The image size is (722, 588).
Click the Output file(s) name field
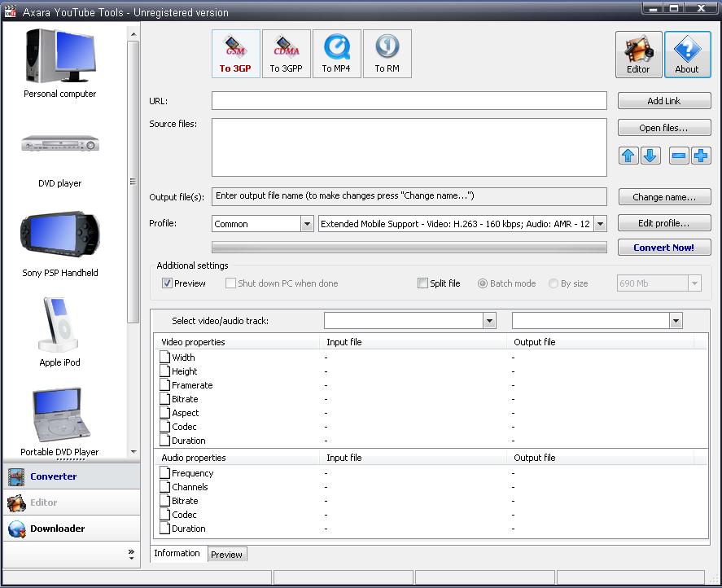tap(409, 196)
